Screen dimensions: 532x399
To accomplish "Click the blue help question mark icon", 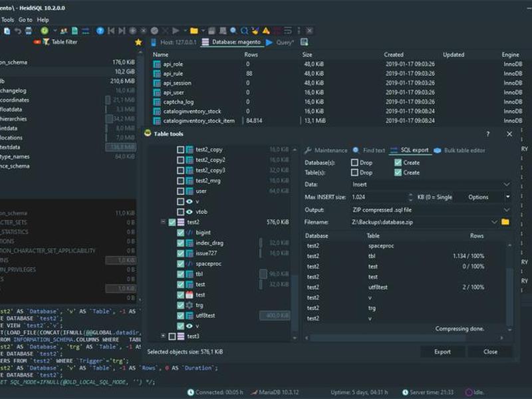I will (100, 31).
